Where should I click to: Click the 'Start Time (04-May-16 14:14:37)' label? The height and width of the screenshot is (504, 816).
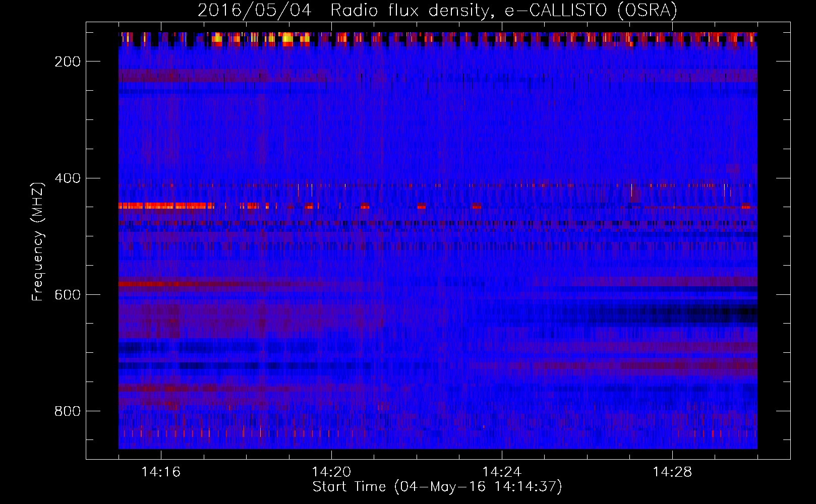point(437,487)
